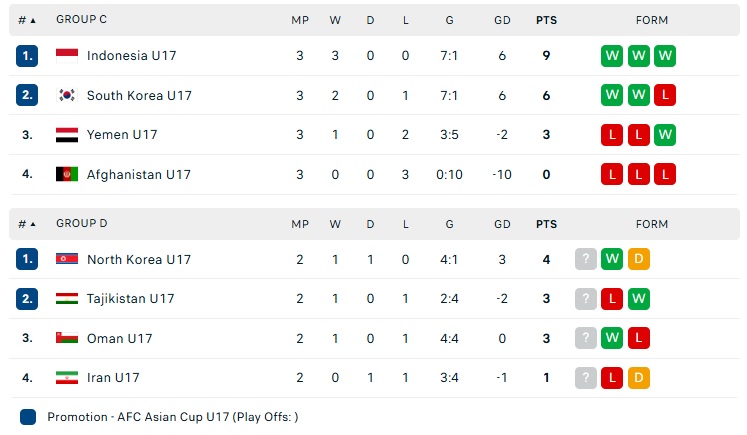Open Tajikistan U17's upcoming match question mark badge
Screen dimensions: 747x435
(x=586, y=299)
